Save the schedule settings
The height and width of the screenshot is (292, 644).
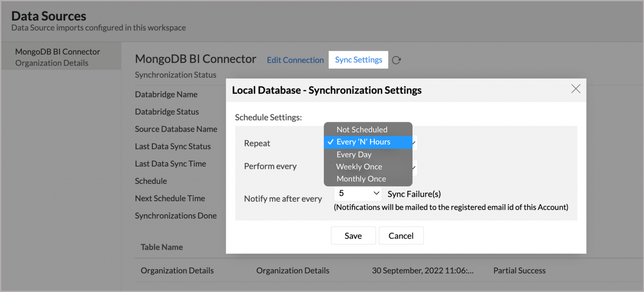click(353, 235)
